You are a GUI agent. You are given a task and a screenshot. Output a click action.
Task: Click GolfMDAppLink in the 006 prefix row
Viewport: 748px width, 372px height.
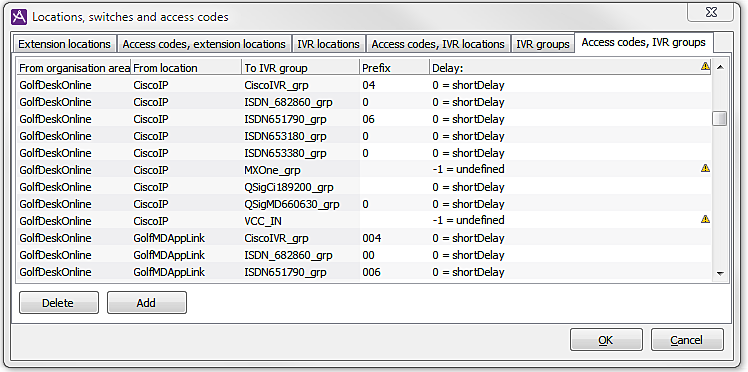pos(169,272)
